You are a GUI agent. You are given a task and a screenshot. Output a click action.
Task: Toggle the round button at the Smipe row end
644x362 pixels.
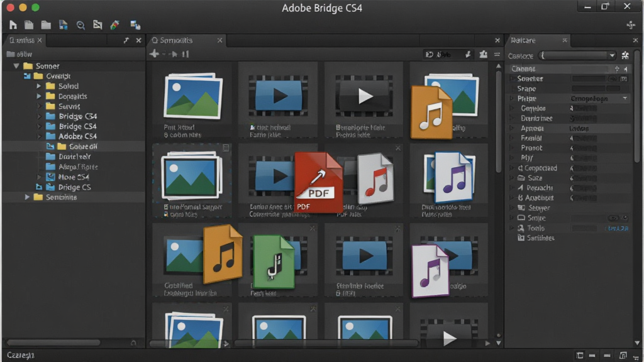[625, 218]
